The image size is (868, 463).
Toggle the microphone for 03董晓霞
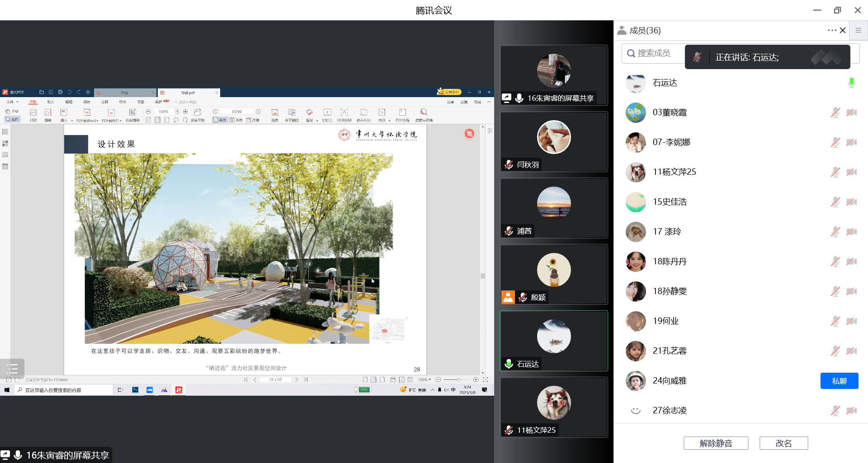pyautogui.click(x=835, y=112)
